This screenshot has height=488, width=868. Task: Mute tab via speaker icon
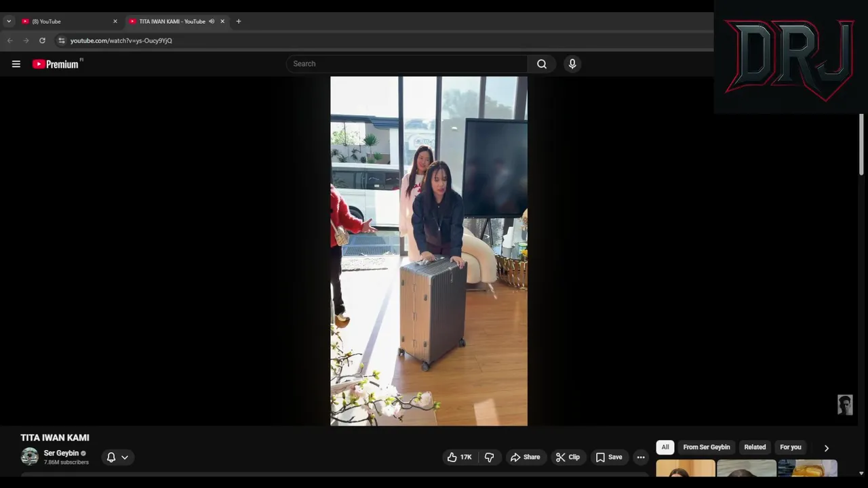click(x=212, y=21)
